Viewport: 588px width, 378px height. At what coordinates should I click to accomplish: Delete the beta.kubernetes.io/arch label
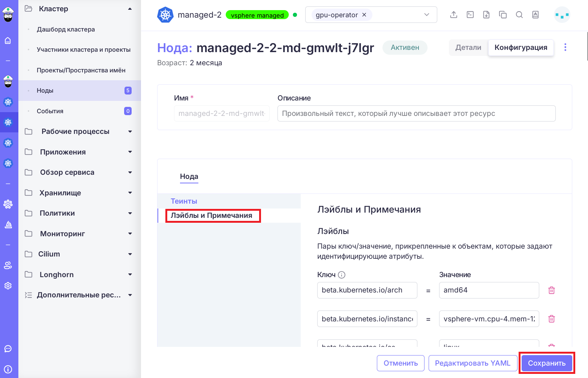pyautogui.click(x=552, y=290)
